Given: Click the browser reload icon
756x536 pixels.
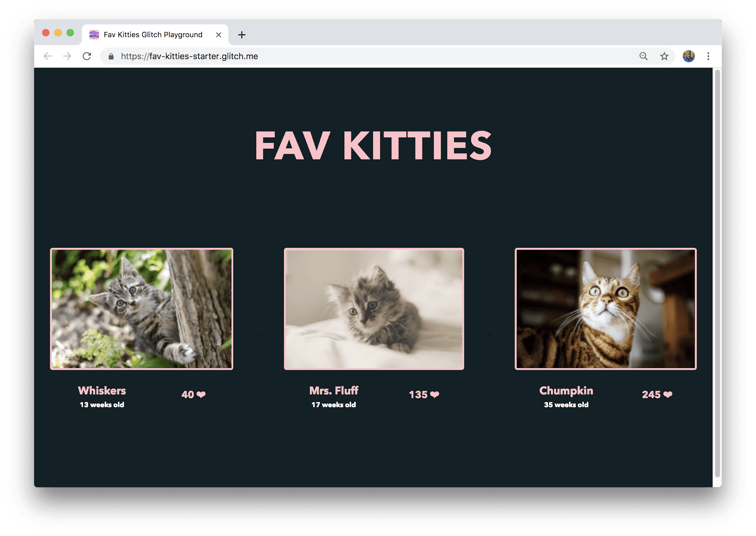Looking at the screenshot, I should click(87, 56).
